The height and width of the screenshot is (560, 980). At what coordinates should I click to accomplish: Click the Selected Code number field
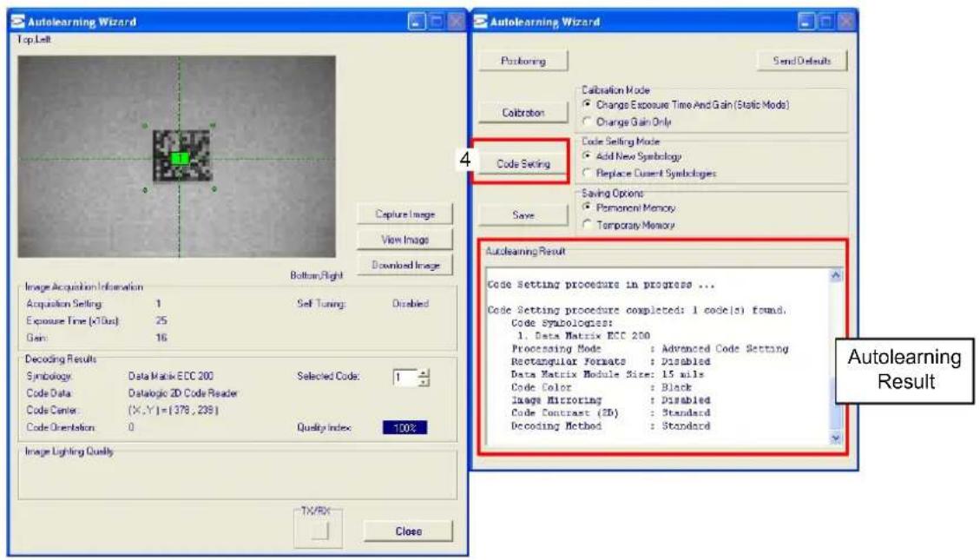tap(405, 378)
